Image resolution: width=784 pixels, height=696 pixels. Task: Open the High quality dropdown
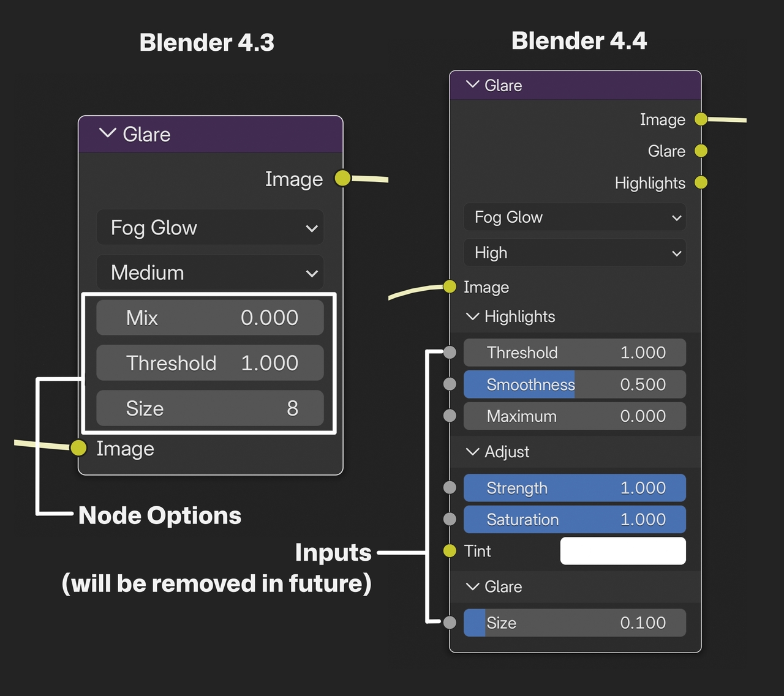[x=575, y=253]
